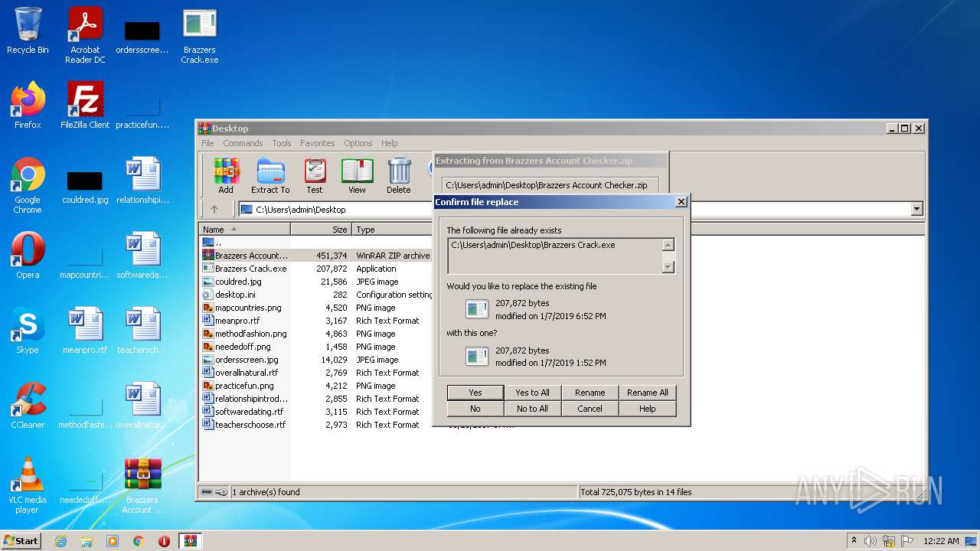Screen dimensions: 980x551
Task: Select Brazzers Crack.exe desktop icon
Action: 200,35
